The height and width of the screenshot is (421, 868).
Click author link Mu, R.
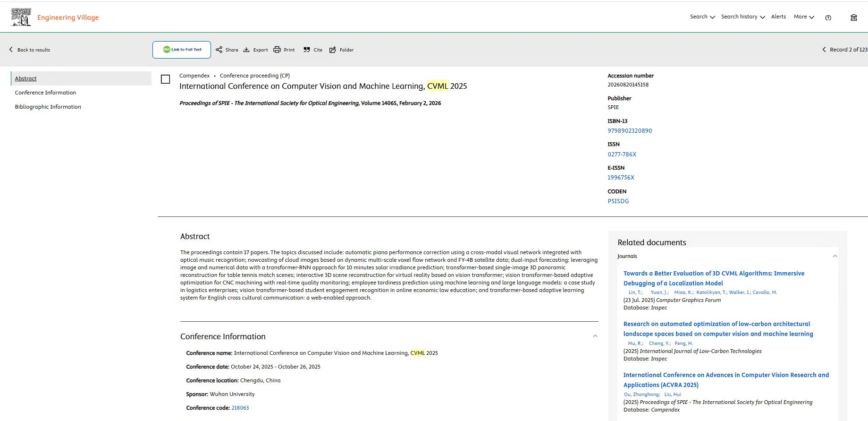pyautogui.click(x=635, y=344)
